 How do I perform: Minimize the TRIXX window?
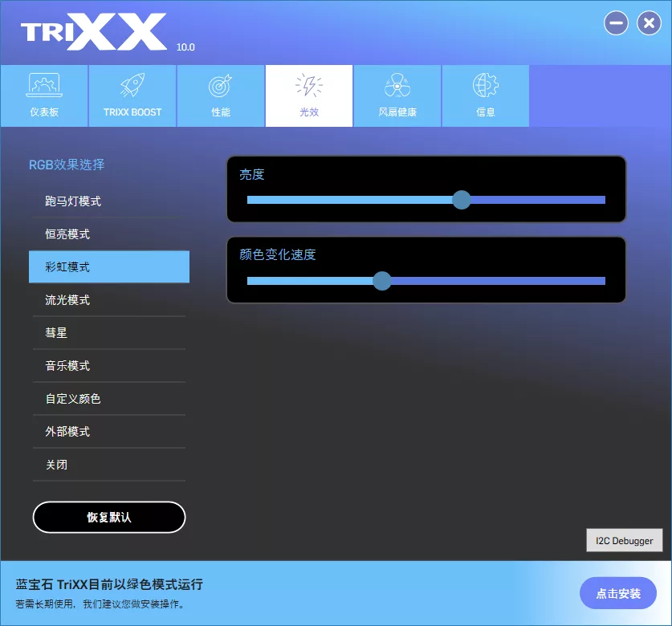tap(616, 23)
